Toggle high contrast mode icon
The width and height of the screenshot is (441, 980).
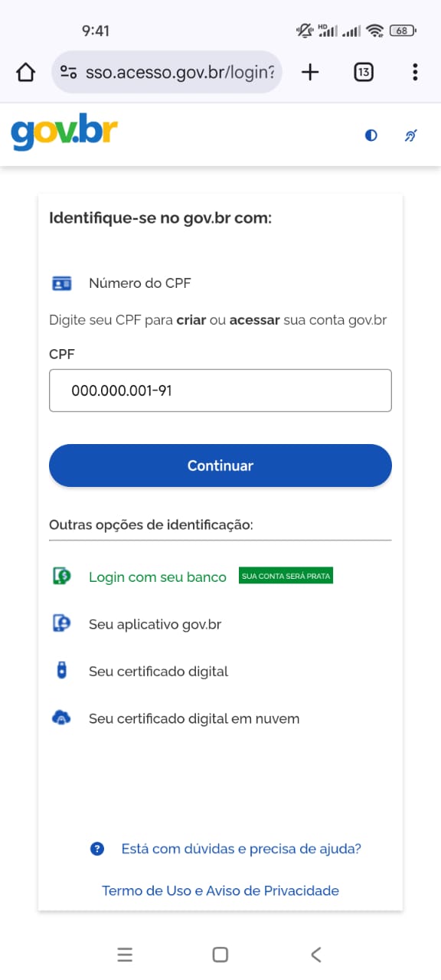[x=371, y=136]
